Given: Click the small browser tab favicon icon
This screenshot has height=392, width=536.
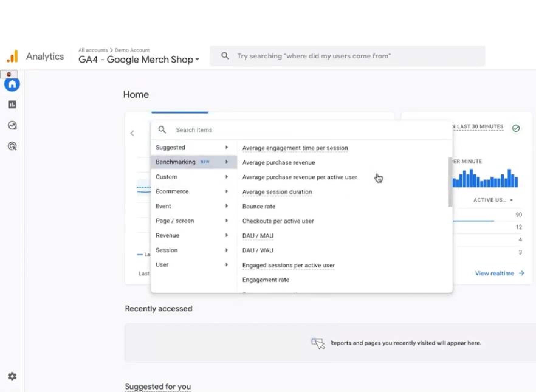Looking at the screenshot, I should tap(9, 74).
